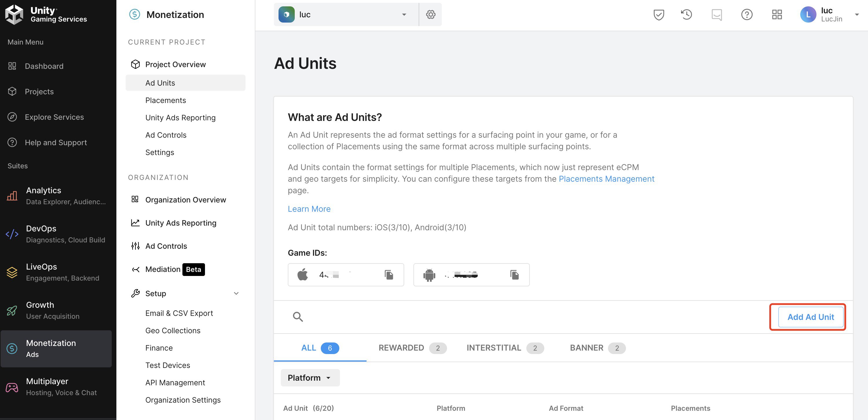Image resolution: width=868 pixels, height=420 pixels.
Task: Click the Placements column header
Action: pos(691,408)
